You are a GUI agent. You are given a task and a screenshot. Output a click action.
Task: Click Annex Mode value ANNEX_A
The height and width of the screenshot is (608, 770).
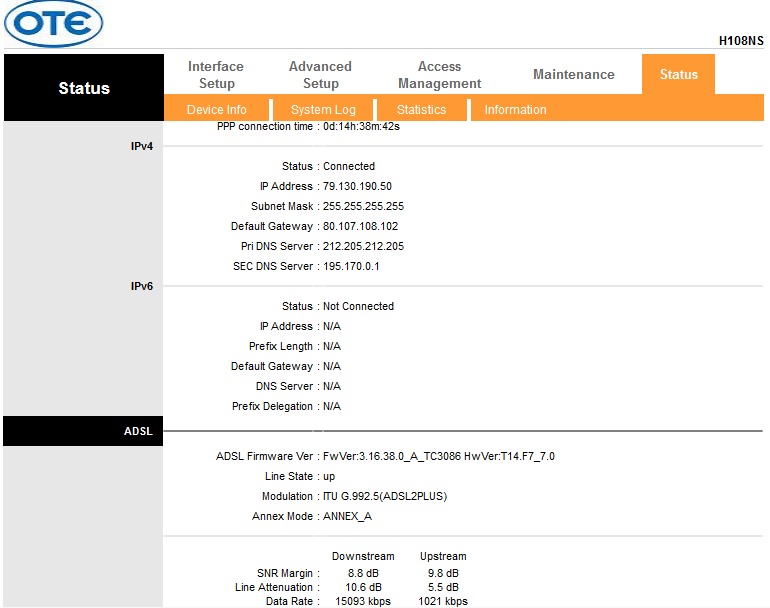(347, 517)
